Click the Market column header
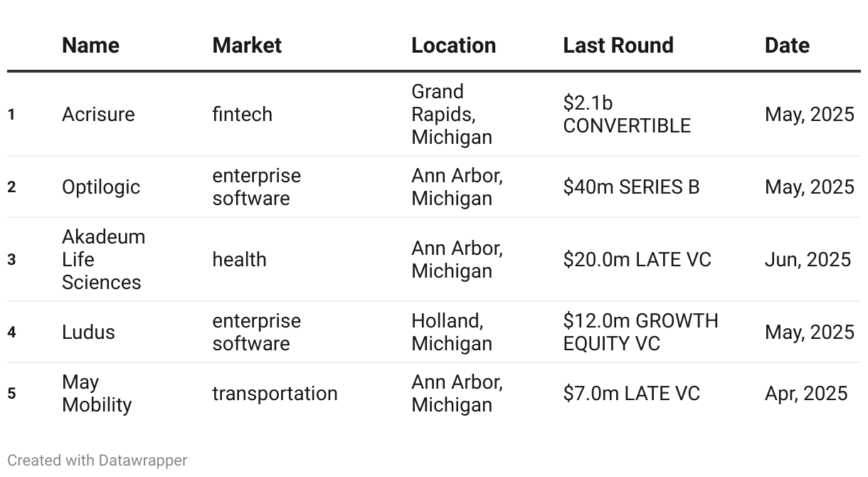This screenshot has height=477, width=868. tap(247, 46)
